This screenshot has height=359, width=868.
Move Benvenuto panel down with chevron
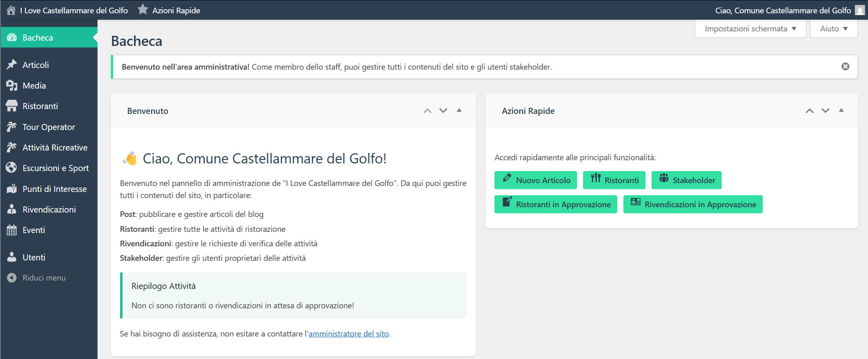point(443,111)
